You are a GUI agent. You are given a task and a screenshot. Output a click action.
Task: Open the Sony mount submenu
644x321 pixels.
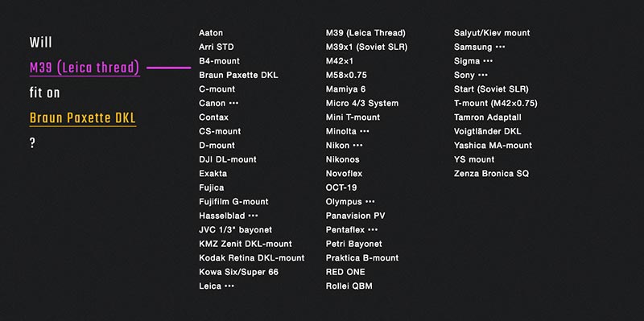coord(483,75)
